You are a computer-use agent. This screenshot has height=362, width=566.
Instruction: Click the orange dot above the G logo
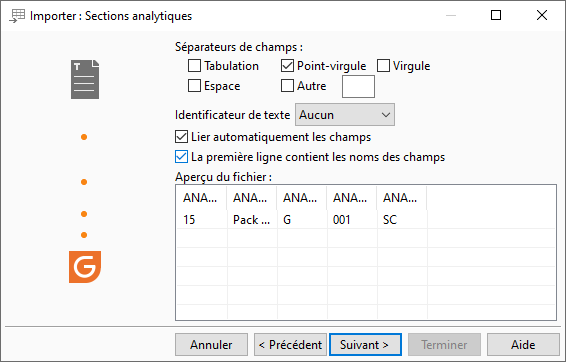point(84,235)
